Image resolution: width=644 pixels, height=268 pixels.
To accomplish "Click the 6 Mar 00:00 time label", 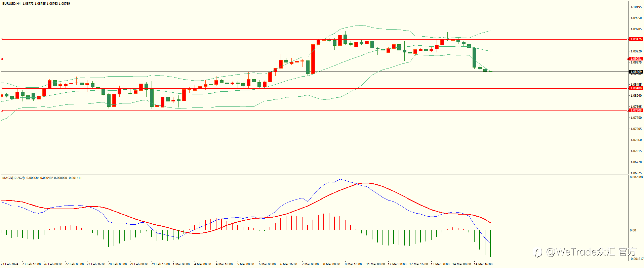I will pyautogui.click(x=267, y=264).
